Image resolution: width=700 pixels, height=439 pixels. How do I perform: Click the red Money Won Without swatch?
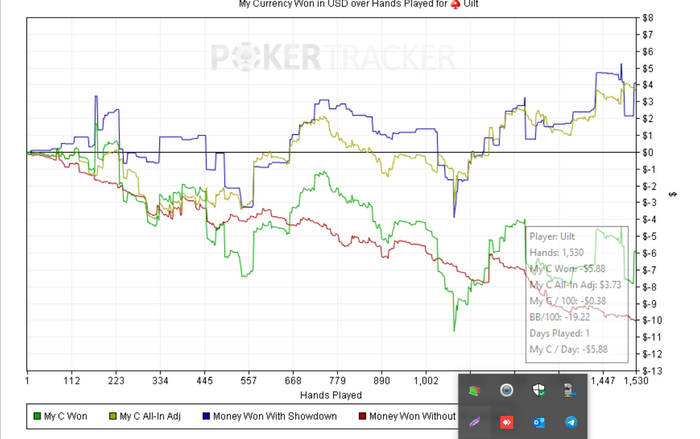(362, 416)
